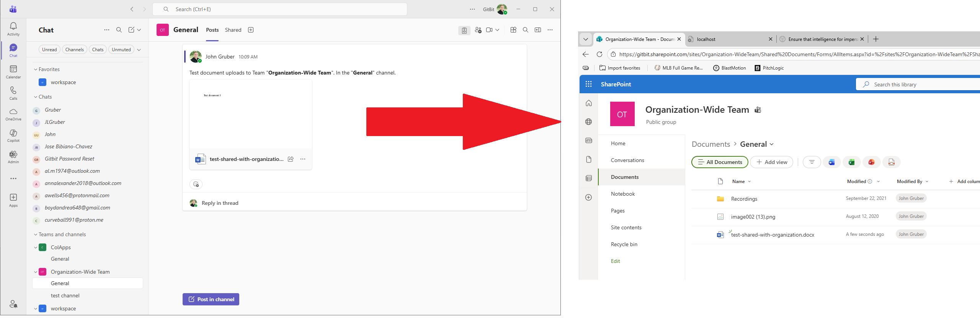Open the Recordings folder

(x=744, y=199)
